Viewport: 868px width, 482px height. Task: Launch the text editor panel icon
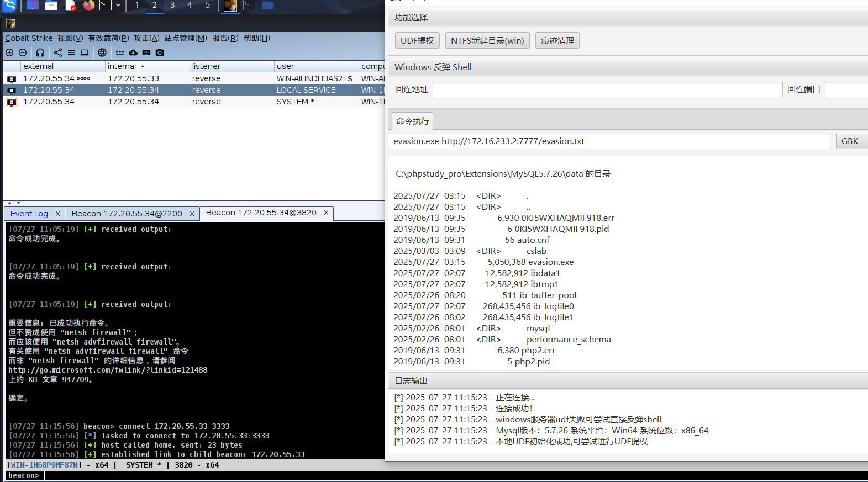(x=71, y=6)
